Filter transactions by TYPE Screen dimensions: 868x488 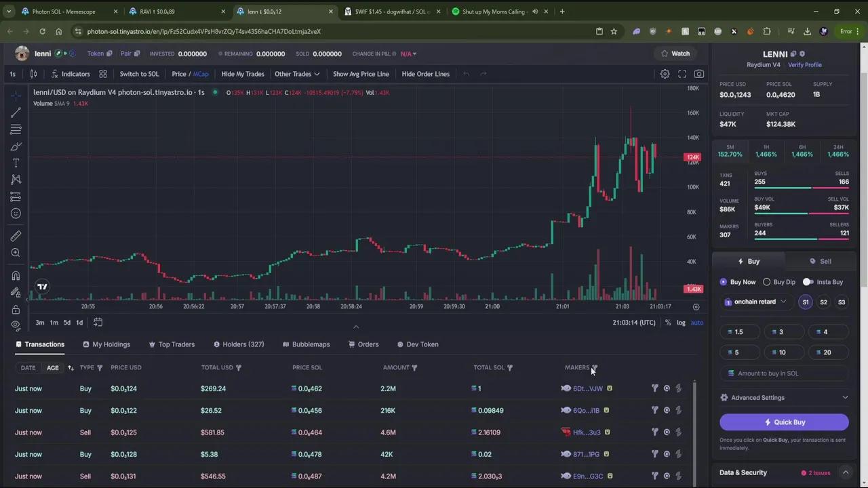click(x=100, y=368)
